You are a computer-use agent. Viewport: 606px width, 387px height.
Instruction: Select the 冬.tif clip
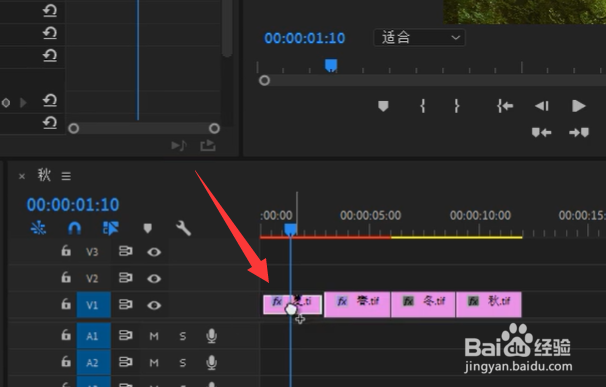423,305
